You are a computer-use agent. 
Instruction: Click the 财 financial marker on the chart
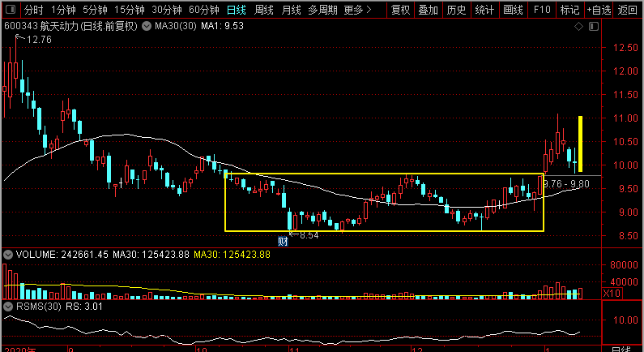(x=283, y=241)
